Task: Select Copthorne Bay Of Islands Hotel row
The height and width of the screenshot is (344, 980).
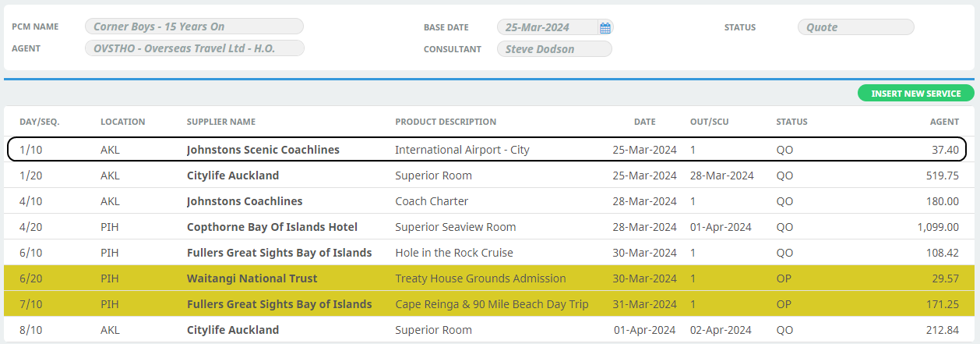Action: [489, 227]
